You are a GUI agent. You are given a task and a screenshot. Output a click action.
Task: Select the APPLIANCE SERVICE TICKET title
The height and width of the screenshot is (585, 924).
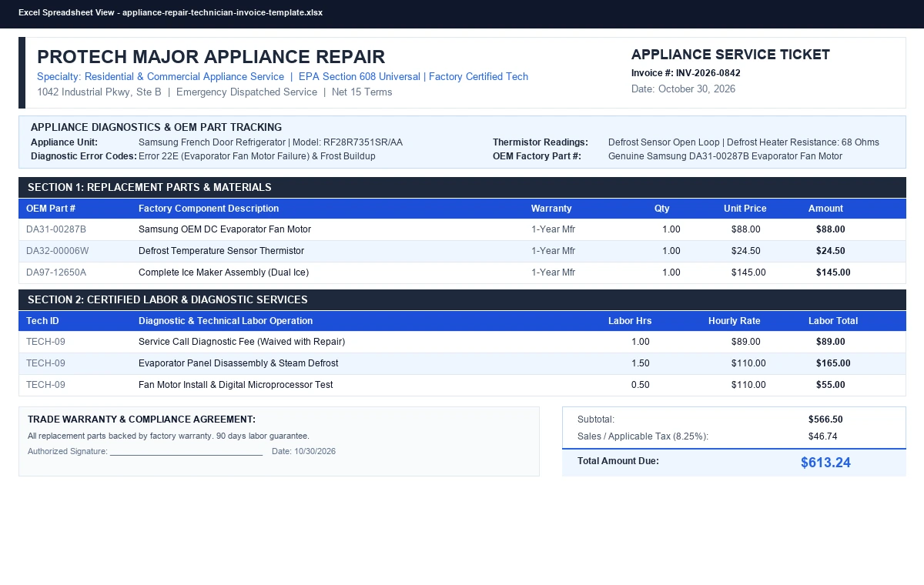731,55
